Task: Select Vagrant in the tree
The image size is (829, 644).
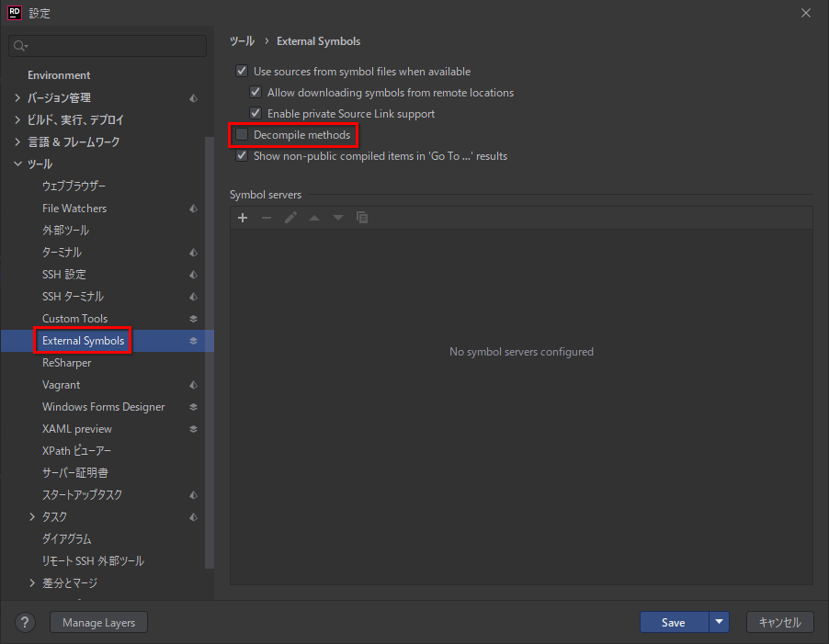Action: tap(61, 385)
